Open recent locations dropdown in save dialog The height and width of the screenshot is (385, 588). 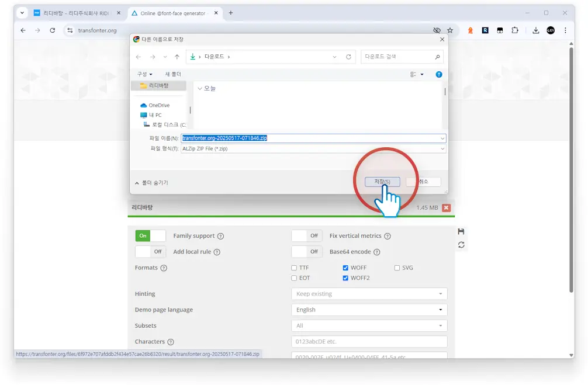[x=165, y=57]
